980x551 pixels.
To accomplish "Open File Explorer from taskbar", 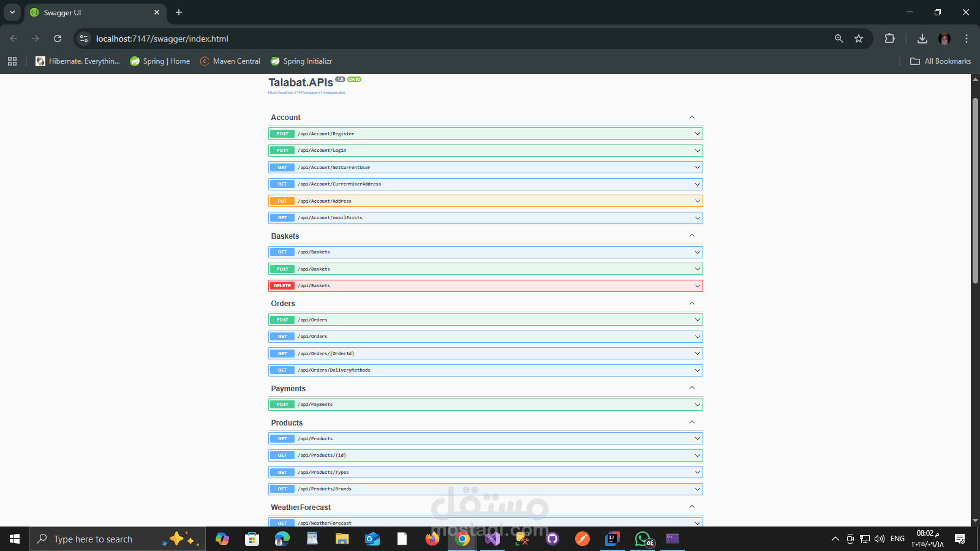I will (x=342, y=539).
